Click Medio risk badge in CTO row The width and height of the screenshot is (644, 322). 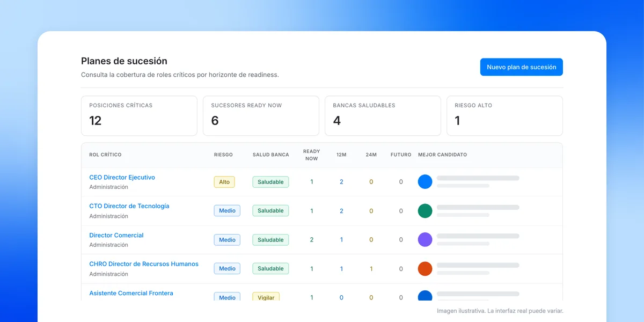[x=227, y=210]
